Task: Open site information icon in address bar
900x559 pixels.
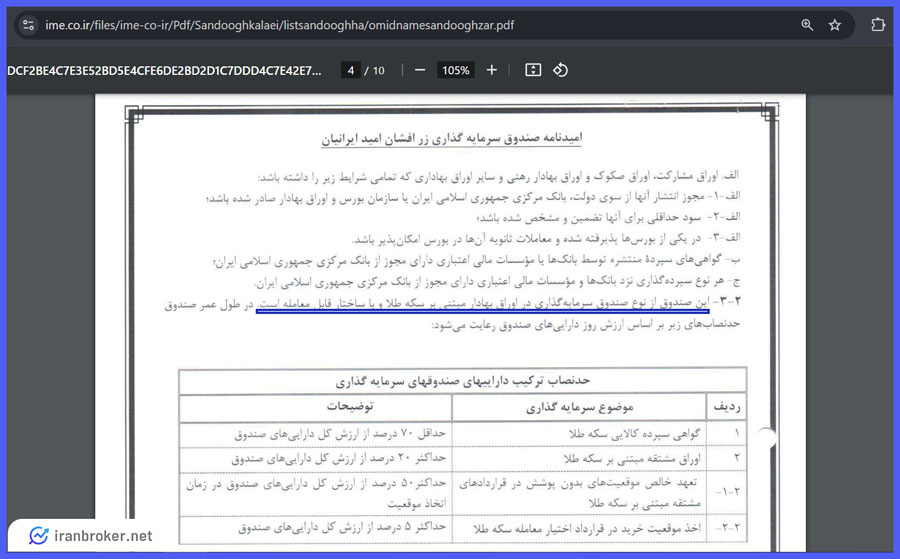Action: pyautogui.click(x=28, y=25)
